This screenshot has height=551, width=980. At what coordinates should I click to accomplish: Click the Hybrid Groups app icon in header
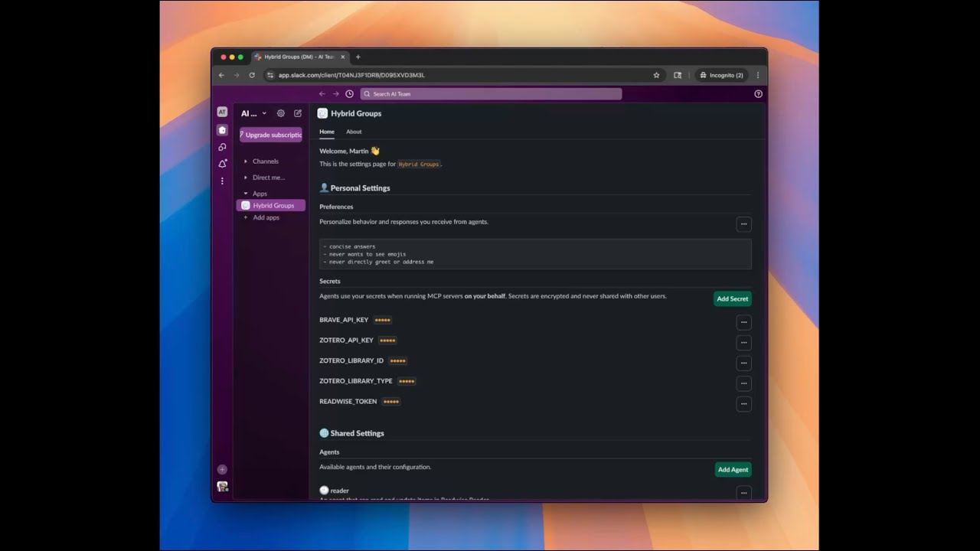click(322, 113)
